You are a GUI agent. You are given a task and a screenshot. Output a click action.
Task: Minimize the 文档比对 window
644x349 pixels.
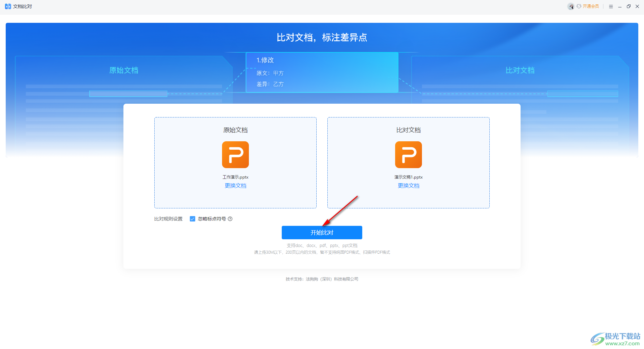620,6
